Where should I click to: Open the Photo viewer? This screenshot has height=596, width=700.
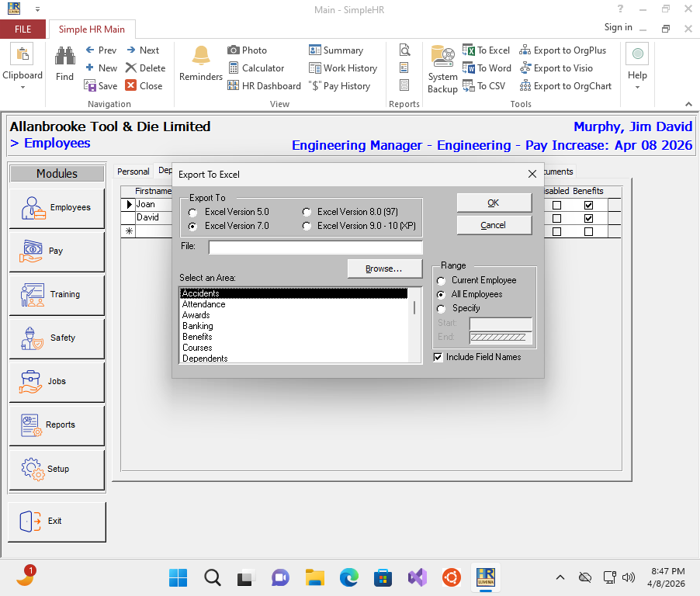247,50
